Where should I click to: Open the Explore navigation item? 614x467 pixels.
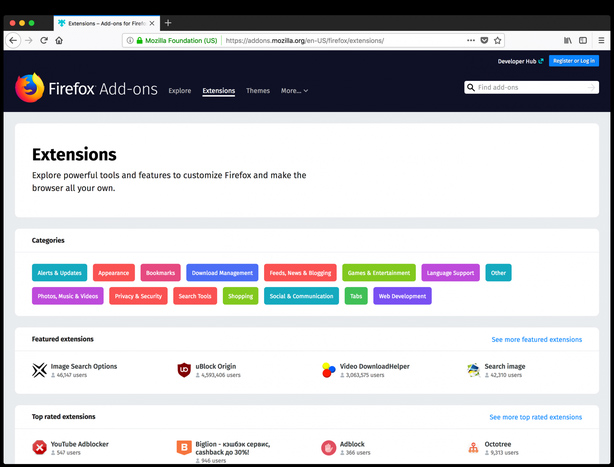coord(180,90)
